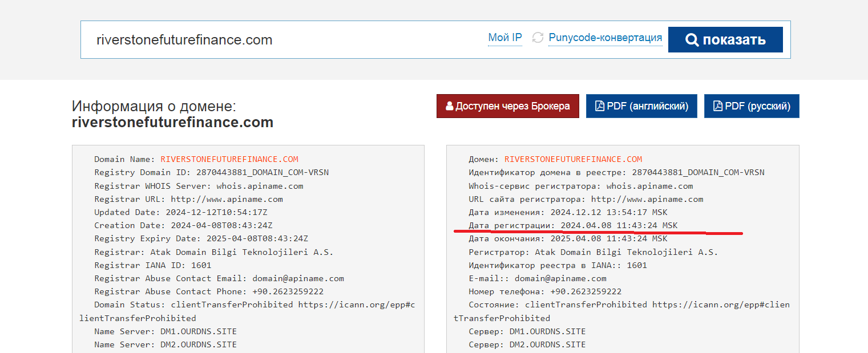Download the PDF (английский) report
The height and width of the screenshot is (353, 868).
coord(641,106)
